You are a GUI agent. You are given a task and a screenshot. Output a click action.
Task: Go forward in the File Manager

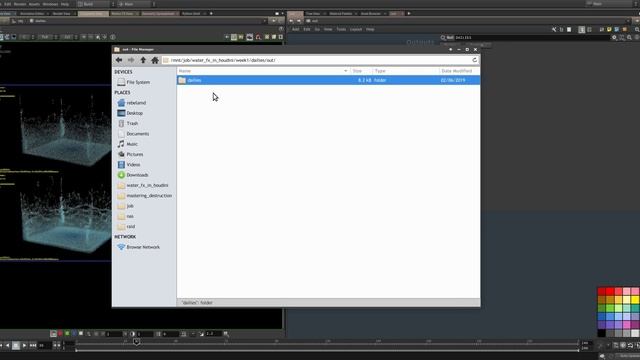point(131,60)
